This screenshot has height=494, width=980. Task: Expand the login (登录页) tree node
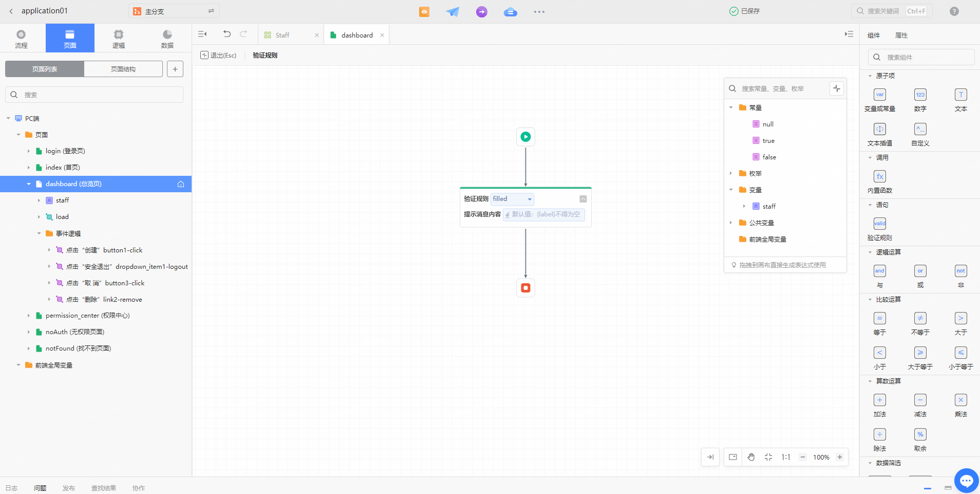click(x=29, y=151)
